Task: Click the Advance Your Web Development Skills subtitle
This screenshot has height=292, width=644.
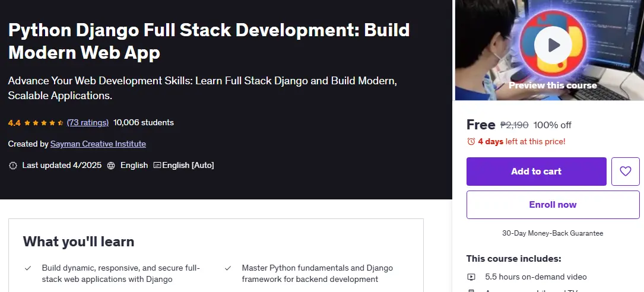Action: (x=202, y=88)
